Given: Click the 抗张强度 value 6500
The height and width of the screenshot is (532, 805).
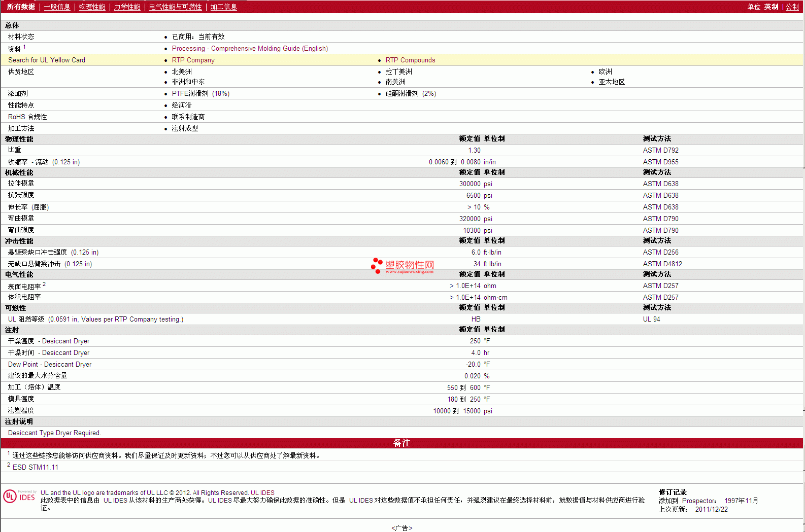Looking at the screenshot, I should click(474, 196).
